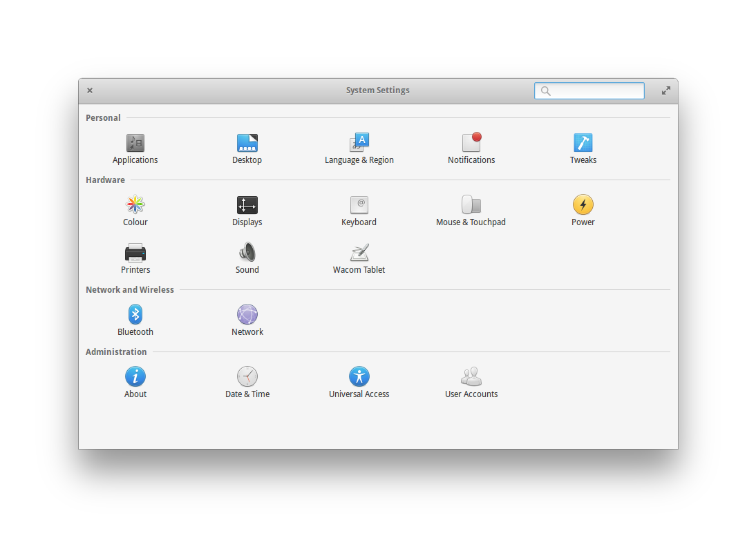Maximize the System Settings window

coord(666,90)
